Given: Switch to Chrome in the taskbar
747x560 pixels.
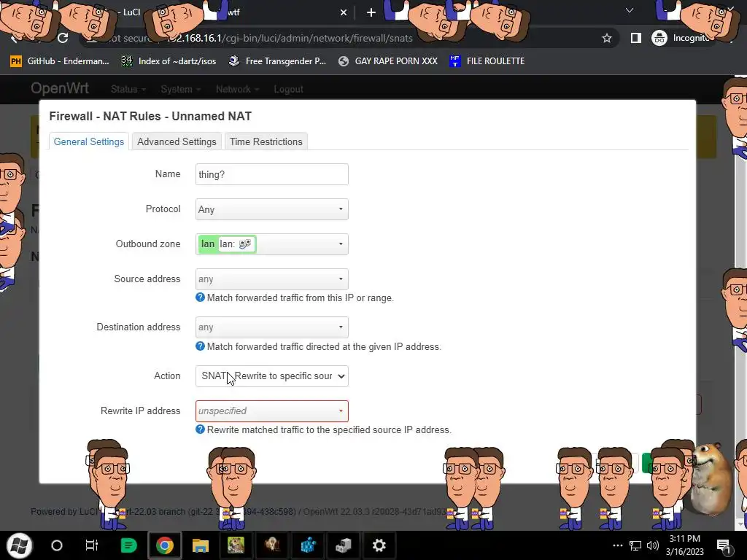Looking at the screenshot, I should (x=164, y=545).
